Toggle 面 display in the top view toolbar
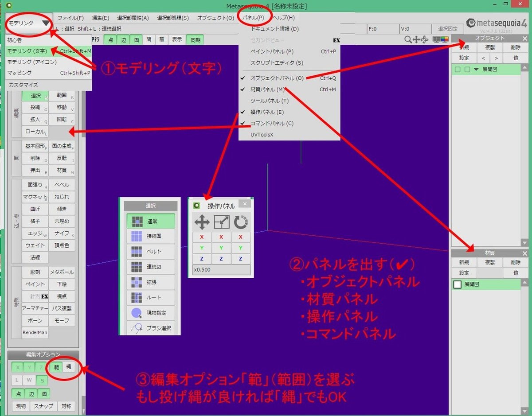This screenshot has width=532, height=416. point(137,39)
